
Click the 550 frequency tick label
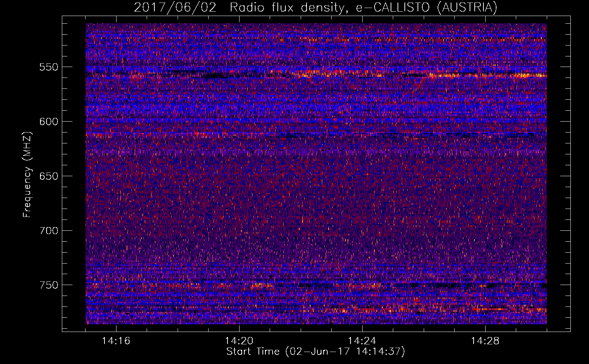click(49, 67)
